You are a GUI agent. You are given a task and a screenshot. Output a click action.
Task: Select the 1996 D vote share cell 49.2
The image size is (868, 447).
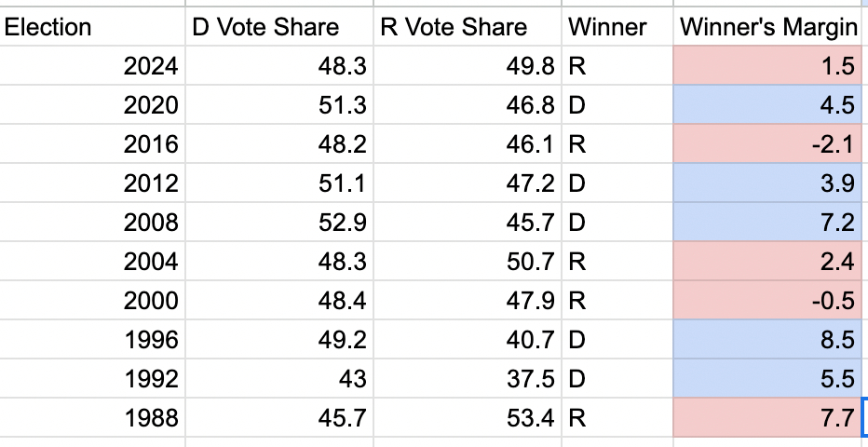pyautogui.click(x=279, y=340)
